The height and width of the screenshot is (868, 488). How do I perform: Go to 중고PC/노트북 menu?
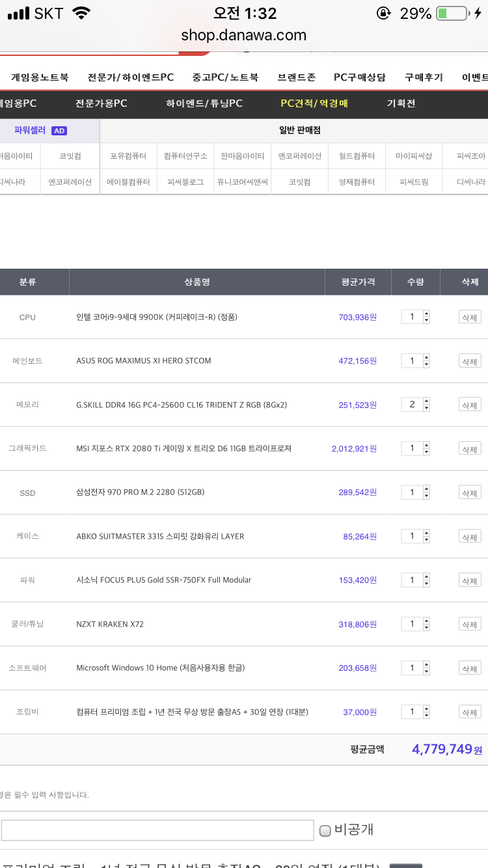(x=225, y=77)
